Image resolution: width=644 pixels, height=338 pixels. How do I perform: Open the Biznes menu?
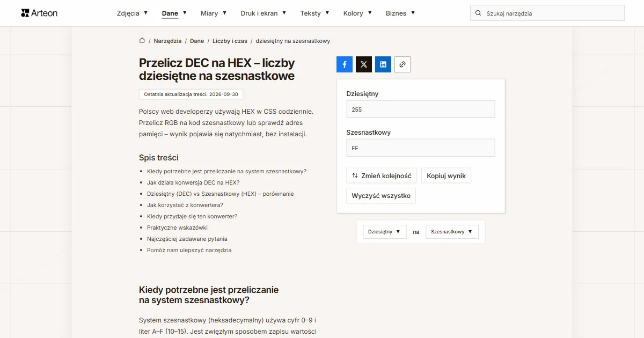(x=400, y=13)
